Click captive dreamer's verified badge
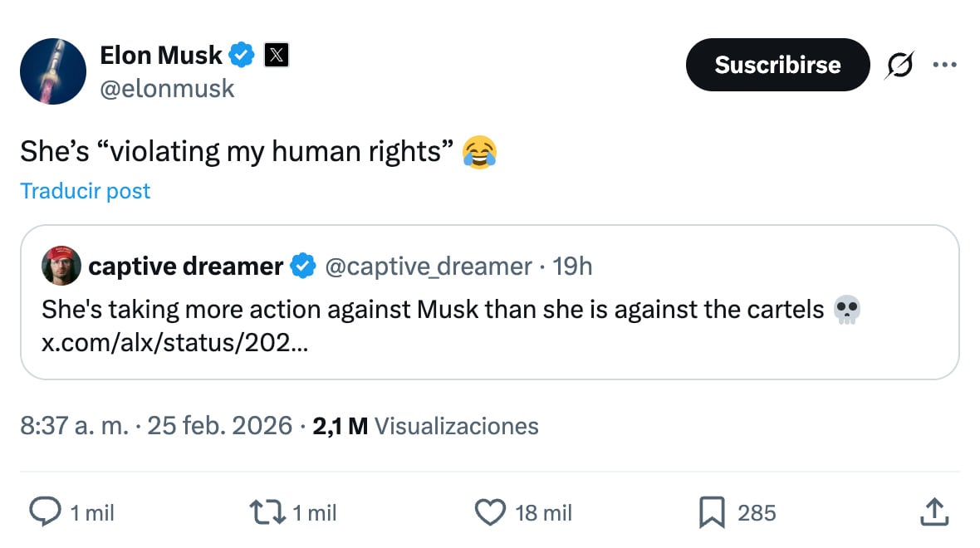The height and width of the screenshot is (548, 980). 302,266
